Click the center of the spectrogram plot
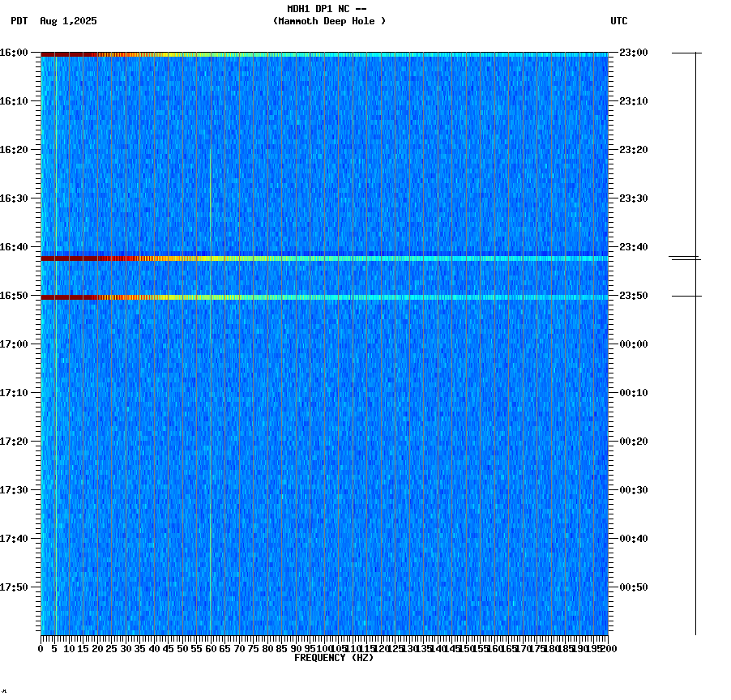Viewport: 731px width, 700px height. [x=324, y=344]
